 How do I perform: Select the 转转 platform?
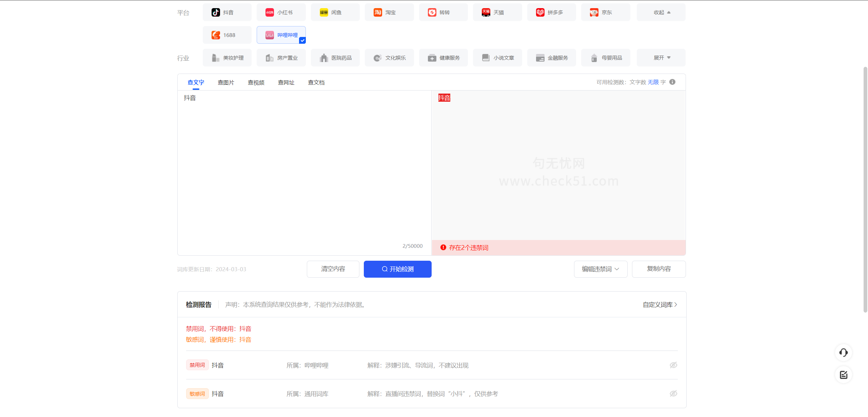(x=443, y=13)
